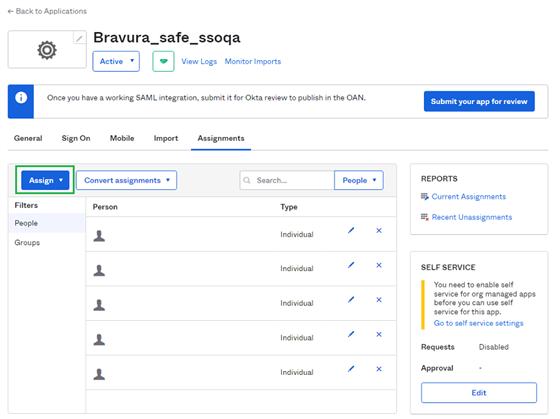
Task: Filter assignments by People
Action: [47, 223]
